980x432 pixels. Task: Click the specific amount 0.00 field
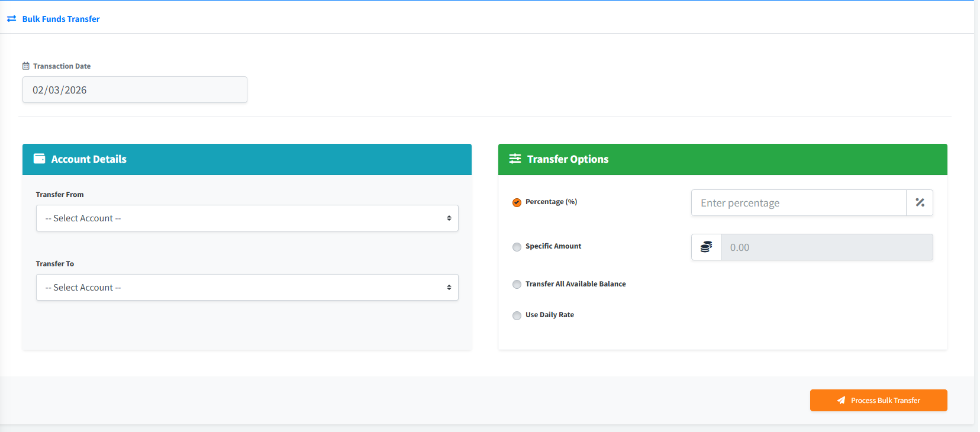pos(826,247)
